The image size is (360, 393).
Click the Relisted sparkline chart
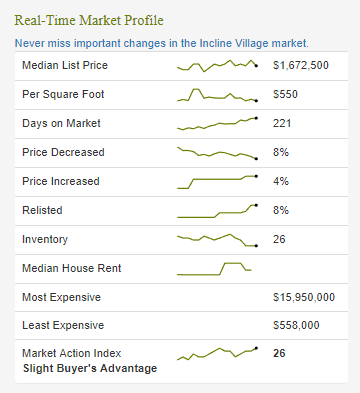coord(217,211)
